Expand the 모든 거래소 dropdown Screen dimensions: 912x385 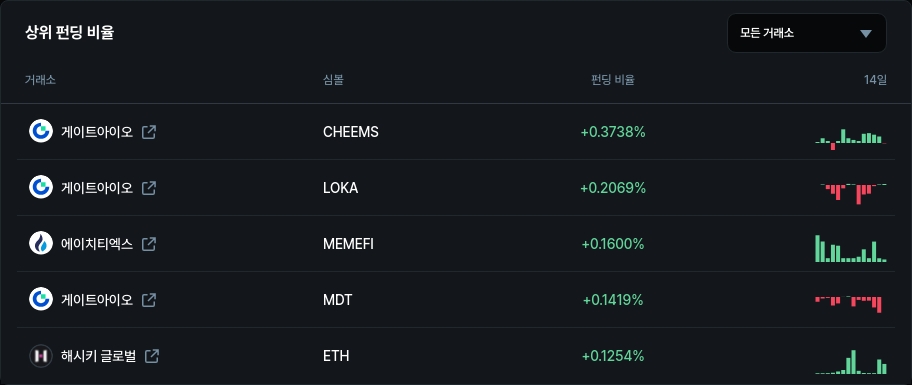click(x=807, y=33)
